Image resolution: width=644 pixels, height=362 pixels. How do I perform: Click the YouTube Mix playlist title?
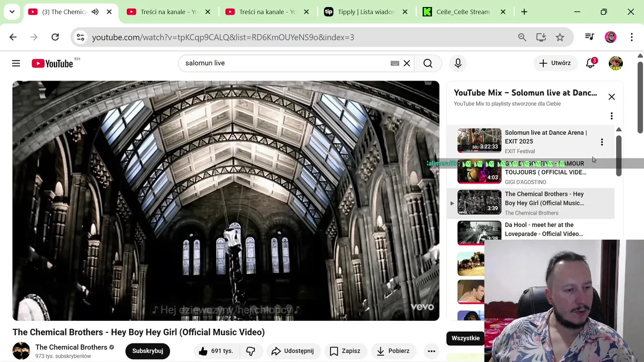click(525, 93)
